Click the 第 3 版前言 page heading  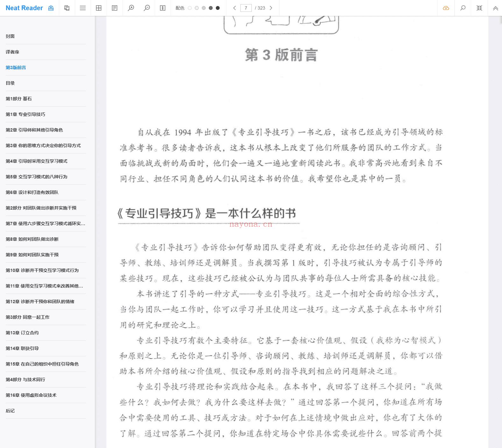281,55
